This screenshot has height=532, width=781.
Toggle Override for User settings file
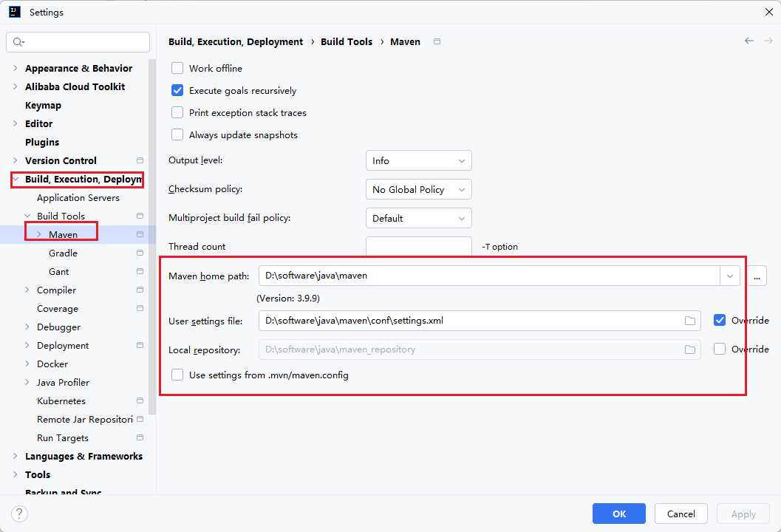click(x=720, y=321)
